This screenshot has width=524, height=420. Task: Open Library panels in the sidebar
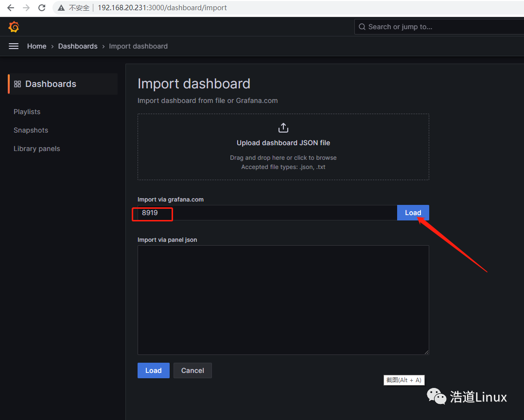tap(37, 149)
